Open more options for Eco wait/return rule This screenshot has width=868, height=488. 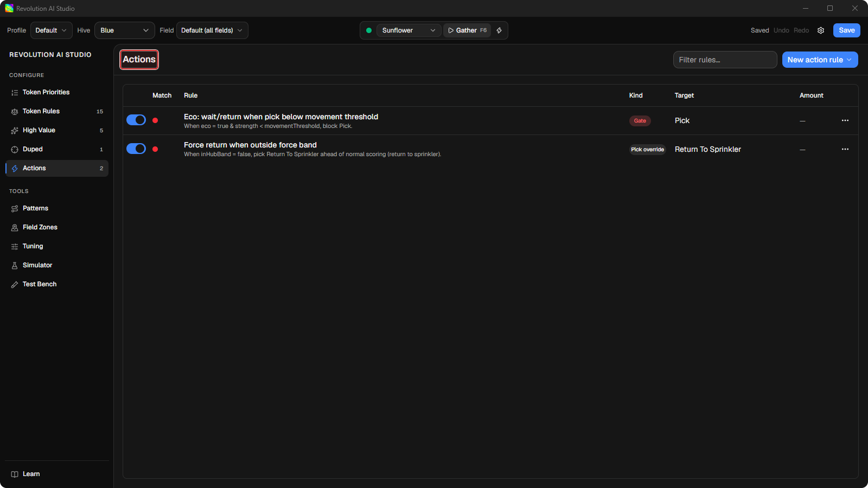845,120
